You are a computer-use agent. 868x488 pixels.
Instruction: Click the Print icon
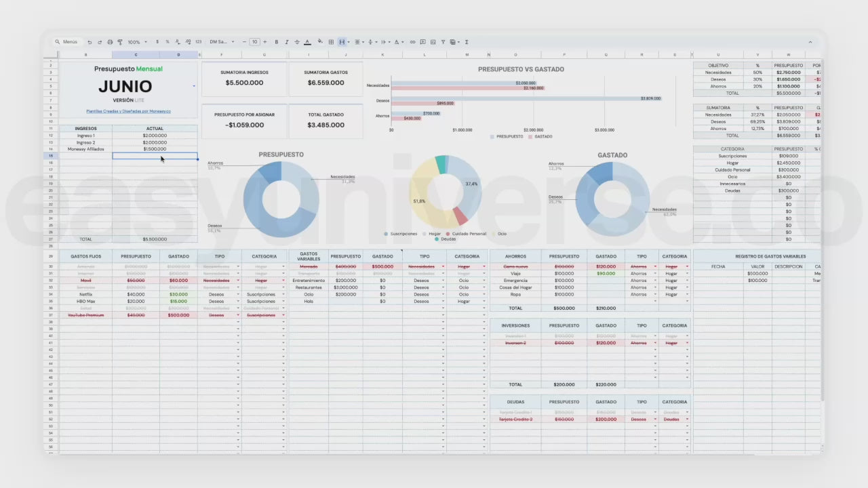tap(110, 42)
